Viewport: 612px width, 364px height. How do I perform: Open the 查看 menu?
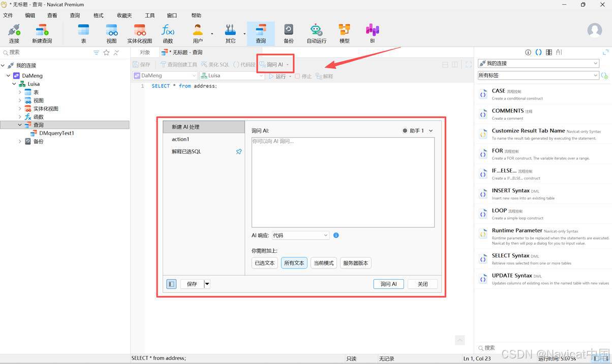52,16
